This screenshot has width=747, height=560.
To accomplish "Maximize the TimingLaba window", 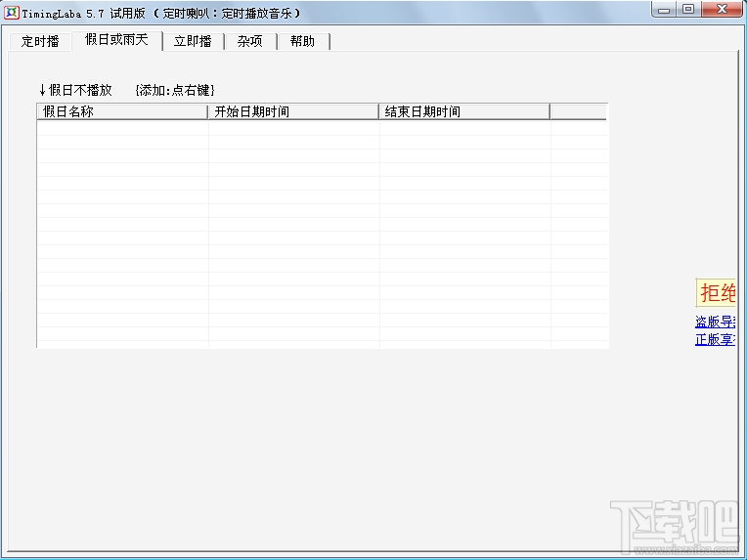I will (688, 9).
